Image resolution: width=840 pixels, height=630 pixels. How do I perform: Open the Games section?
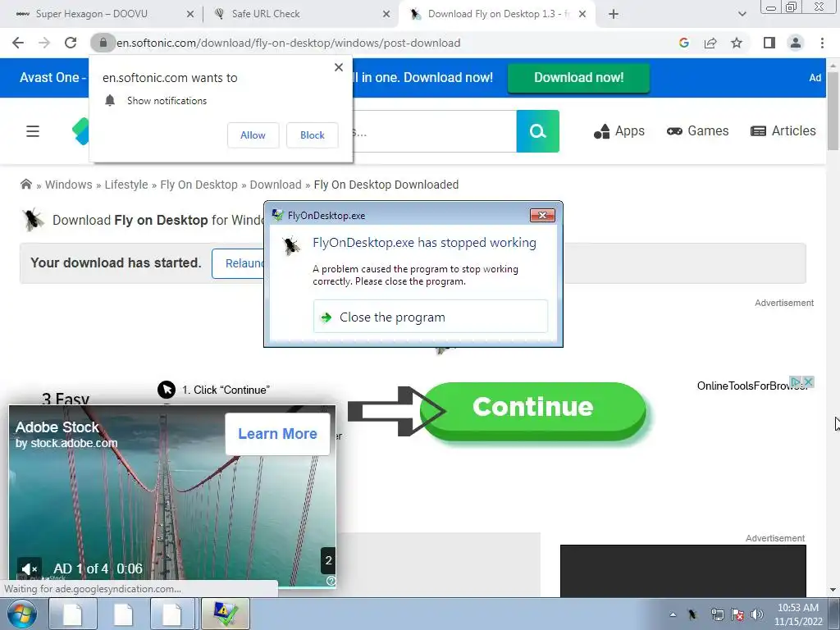pos(697,131)
